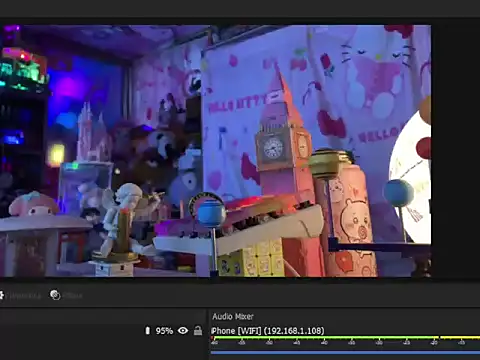Toggle the source visibility eye icon
Viewport: 480px width, 360px height.
point(183,331)
